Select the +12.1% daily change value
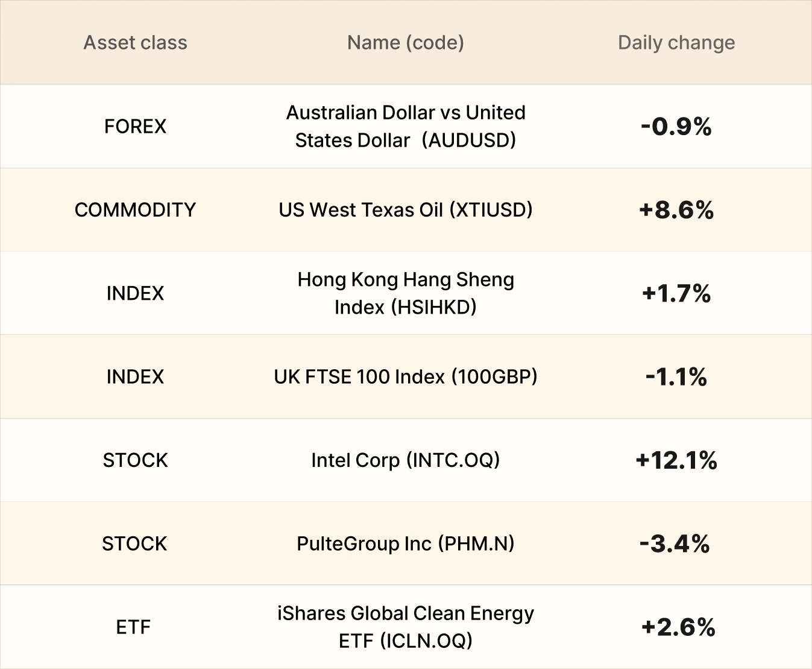Screen dimensions: 812x669 (x=676, y=460)
